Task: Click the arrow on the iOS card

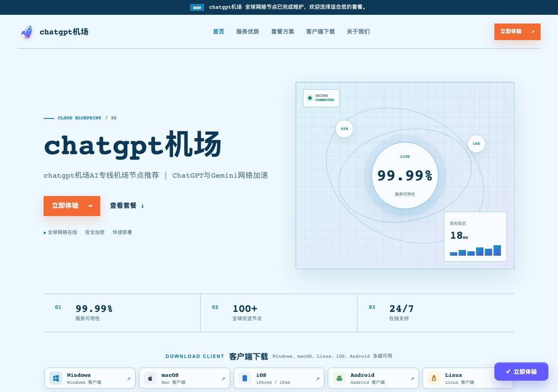Action: pyautogui.click(x=318, y=378)
